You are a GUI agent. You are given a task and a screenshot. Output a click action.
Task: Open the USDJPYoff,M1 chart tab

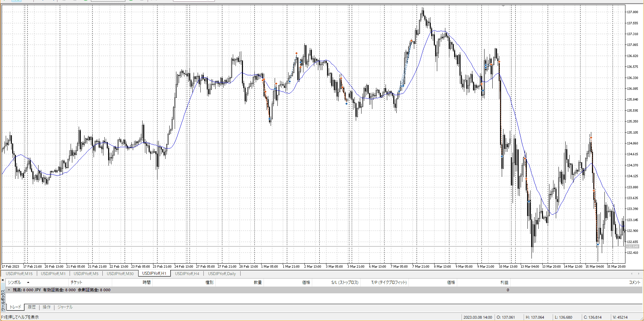[53, 274]
